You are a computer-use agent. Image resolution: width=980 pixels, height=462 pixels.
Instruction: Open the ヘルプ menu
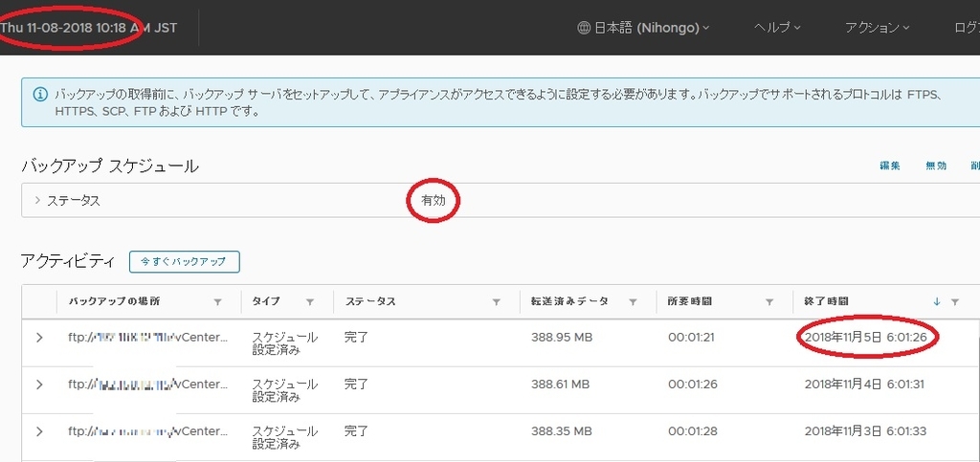[777, 28]
